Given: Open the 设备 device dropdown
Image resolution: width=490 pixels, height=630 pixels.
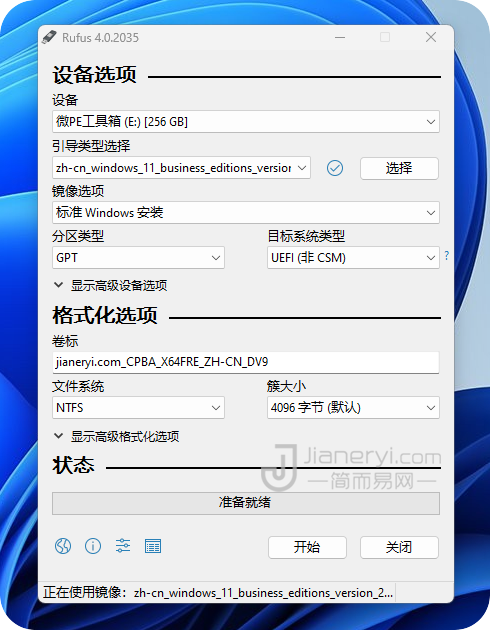Looking at the screenshot, I should click(246, 121).
